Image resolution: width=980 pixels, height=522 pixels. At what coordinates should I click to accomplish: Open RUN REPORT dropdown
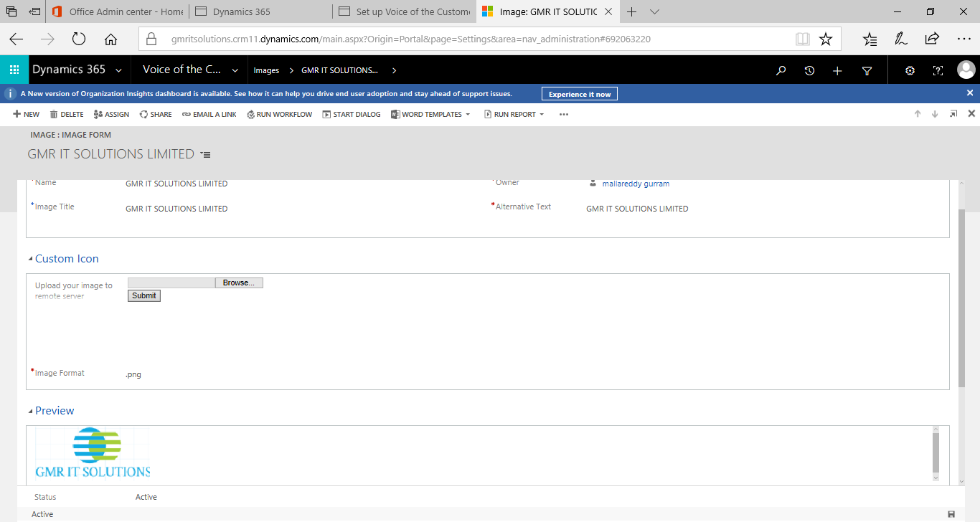514,114
